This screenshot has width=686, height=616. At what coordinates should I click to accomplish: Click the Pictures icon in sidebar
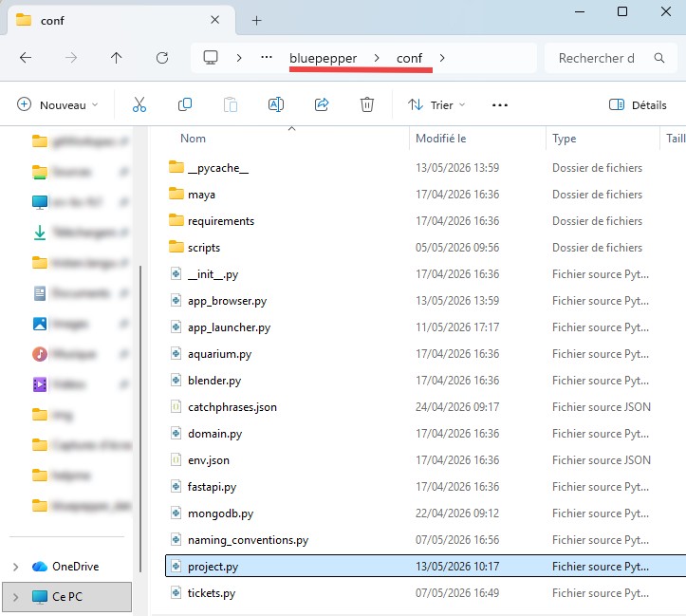(40, 324)
